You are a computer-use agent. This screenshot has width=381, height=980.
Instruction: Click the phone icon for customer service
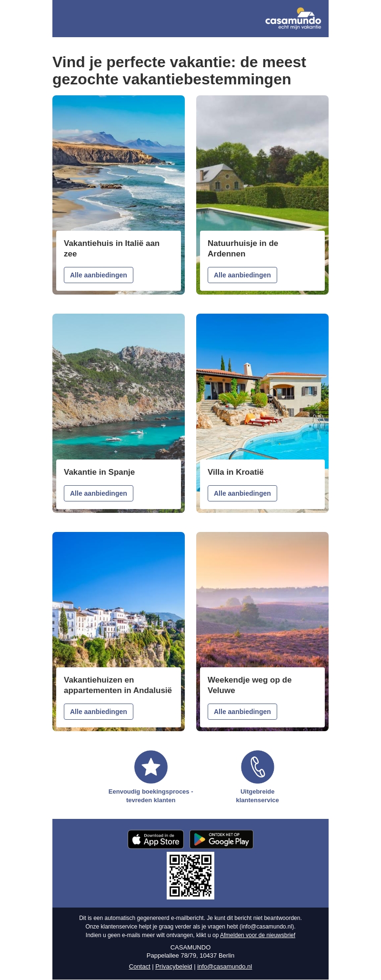pyautogui.click(x=258, y=767)
